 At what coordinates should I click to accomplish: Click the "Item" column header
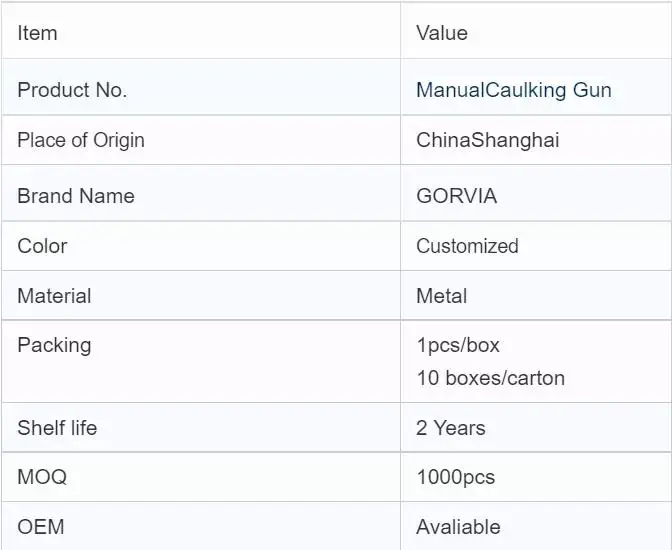coord(37,33)
